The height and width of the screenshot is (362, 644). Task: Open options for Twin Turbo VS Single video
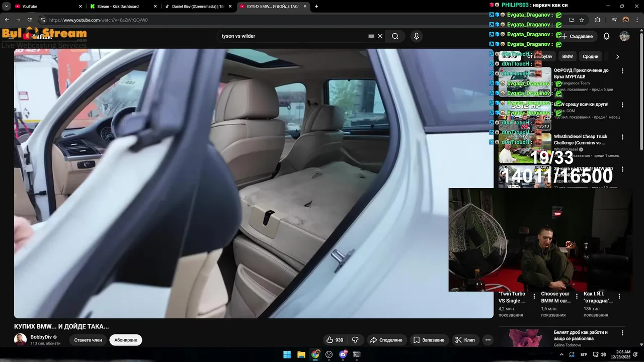tap(534, 297)
